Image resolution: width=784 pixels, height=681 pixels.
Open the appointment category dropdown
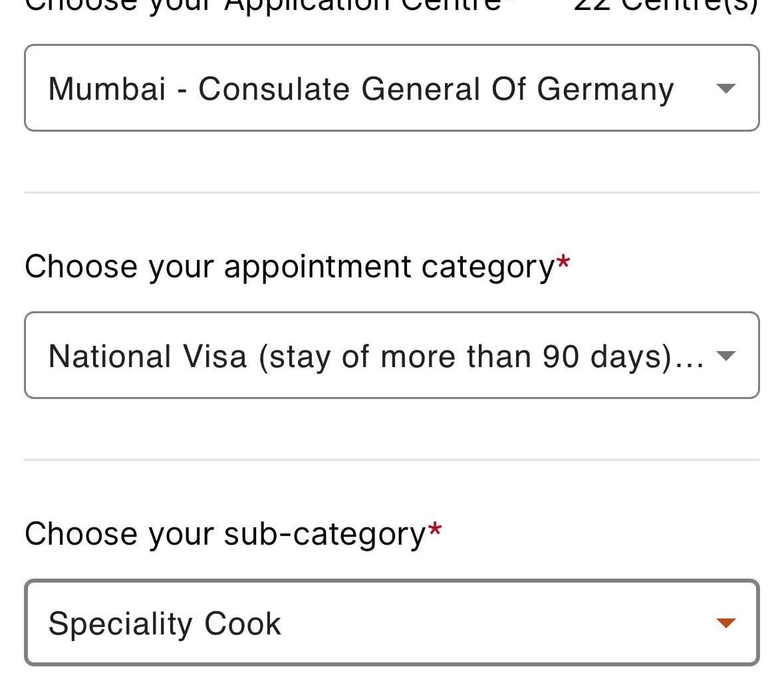pyautogui.click(x=391, y=355)
